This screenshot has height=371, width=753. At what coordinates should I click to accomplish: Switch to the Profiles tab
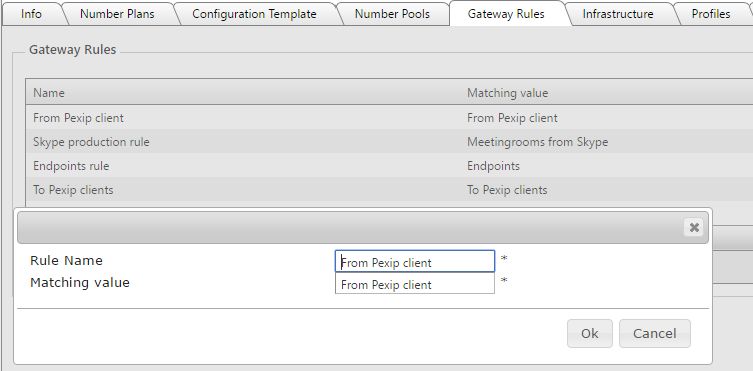coord(711,14)
